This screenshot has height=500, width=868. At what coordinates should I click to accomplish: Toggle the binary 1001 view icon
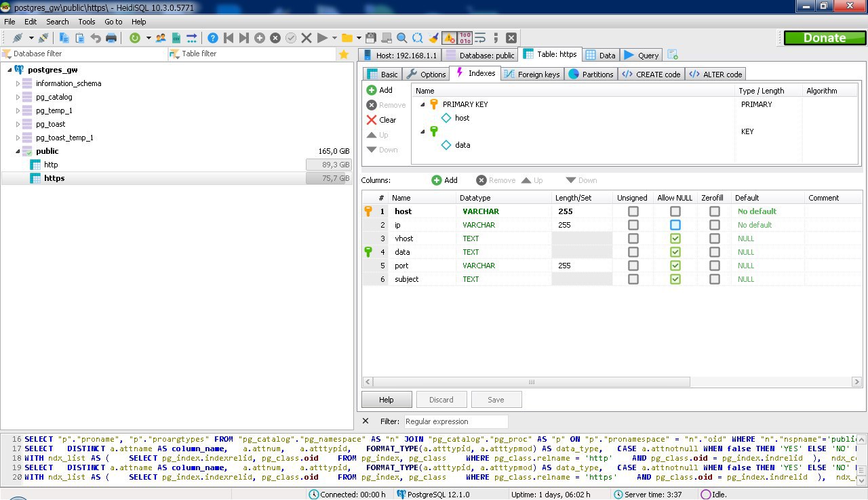[465, 38]
